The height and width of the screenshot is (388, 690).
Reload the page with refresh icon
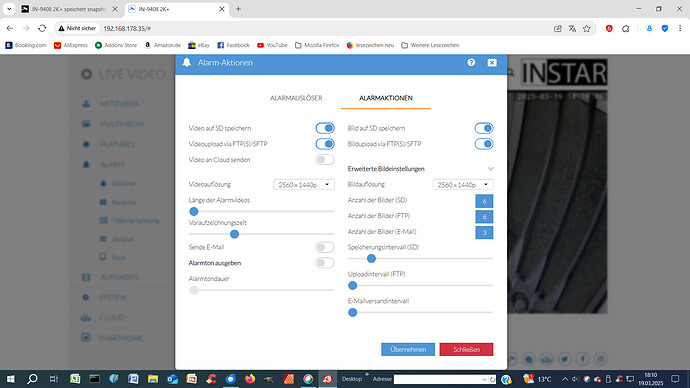pyautogui.click(x=42, y=28)
